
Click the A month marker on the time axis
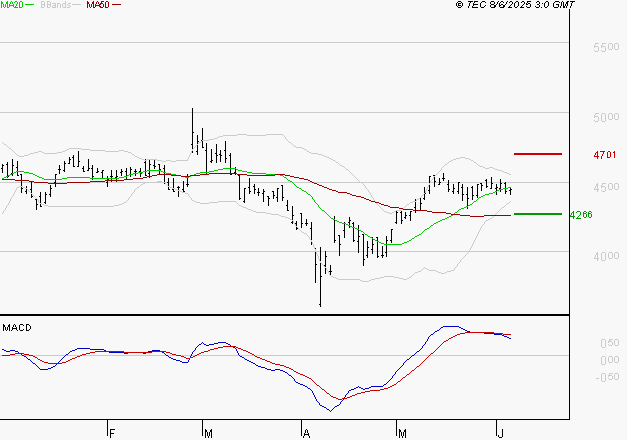pyautogui.click(x=306, y=432)
